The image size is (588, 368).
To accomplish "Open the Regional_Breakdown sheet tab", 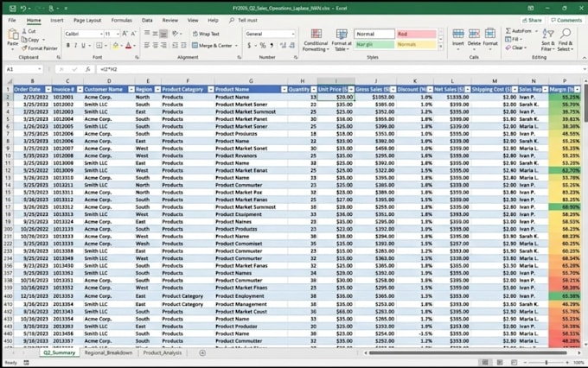I will 108,353.
